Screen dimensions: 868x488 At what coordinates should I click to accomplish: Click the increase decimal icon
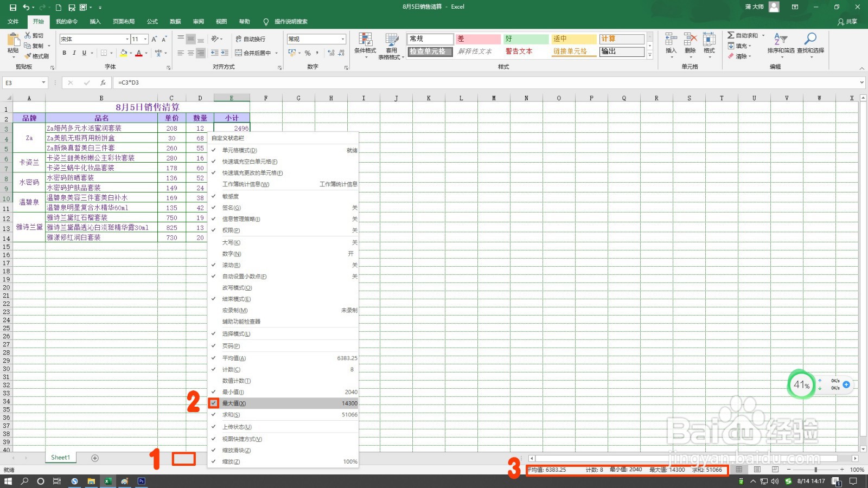331,53
